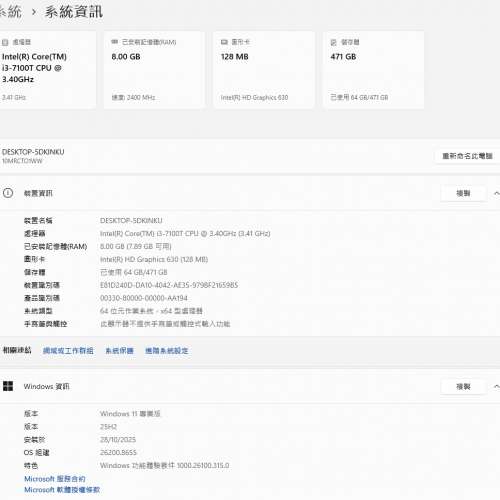Click the 裝置名稱 row value DESKTOP-5DKINKU
The width and height of the screenshot is (500, 500).
131,221
